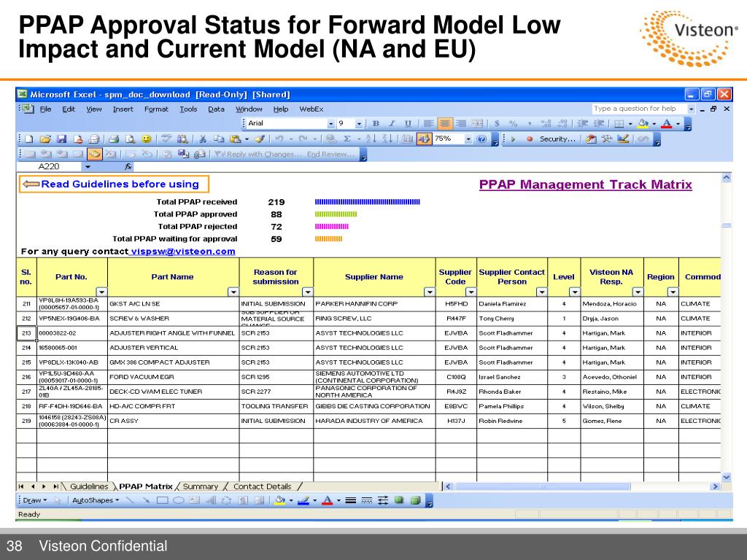Image resolution: width=747 pixels, height=560 pixels.
Task: Open Supplier Contact Person filter dropdown
Action: coord(542,292)
